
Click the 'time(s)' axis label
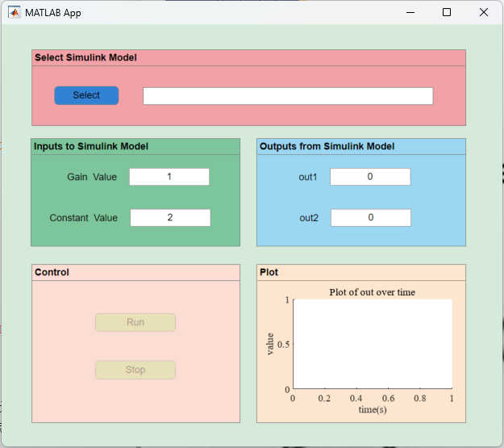(373, 410)
